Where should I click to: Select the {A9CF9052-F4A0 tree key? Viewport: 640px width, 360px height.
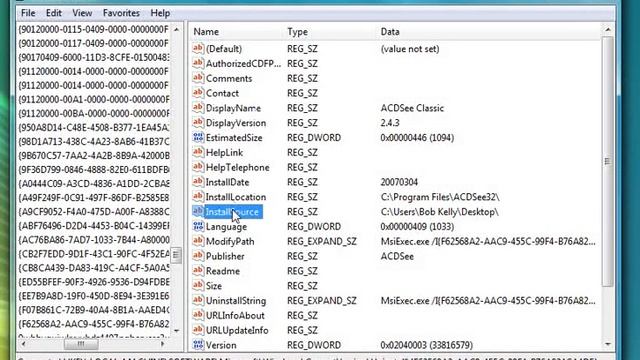[93, 211]
